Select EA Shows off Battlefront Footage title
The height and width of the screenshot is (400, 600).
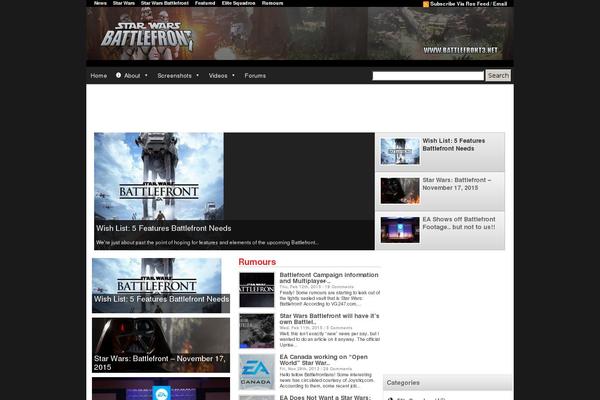point(459,223)
